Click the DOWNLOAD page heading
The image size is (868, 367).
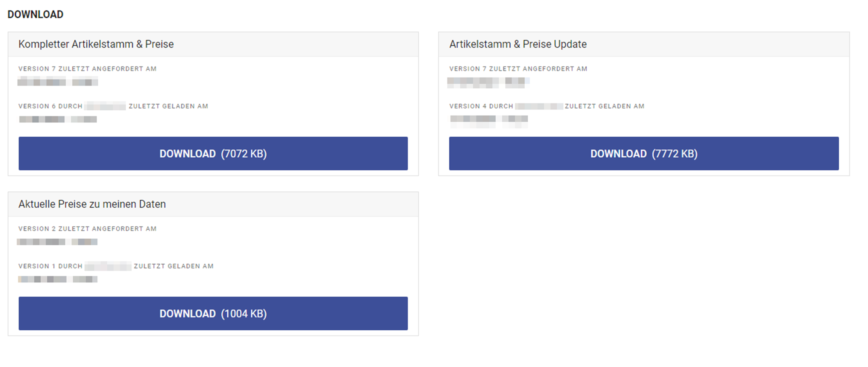tap(36, 14)
